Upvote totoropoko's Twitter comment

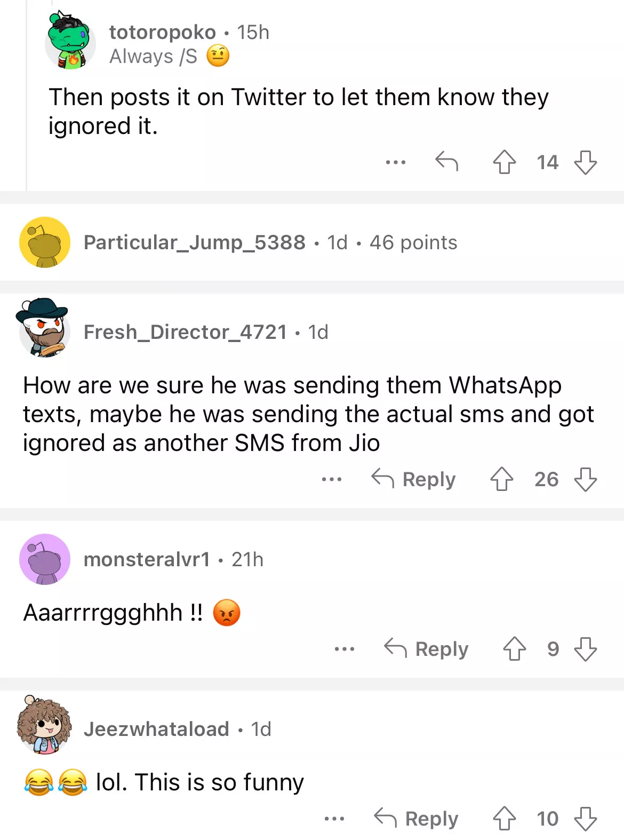tap(504, 162)
